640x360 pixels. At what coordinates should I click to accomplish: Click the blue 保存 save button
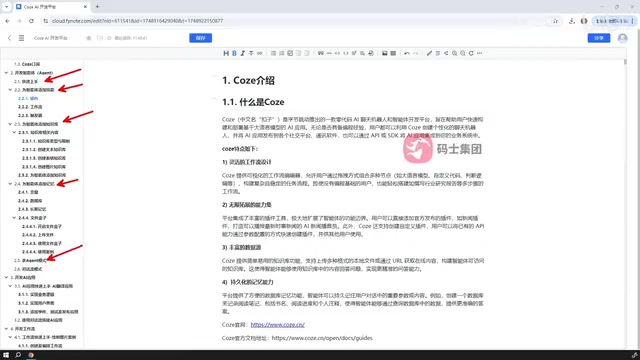pyautogui.click(x=200, y=38)
